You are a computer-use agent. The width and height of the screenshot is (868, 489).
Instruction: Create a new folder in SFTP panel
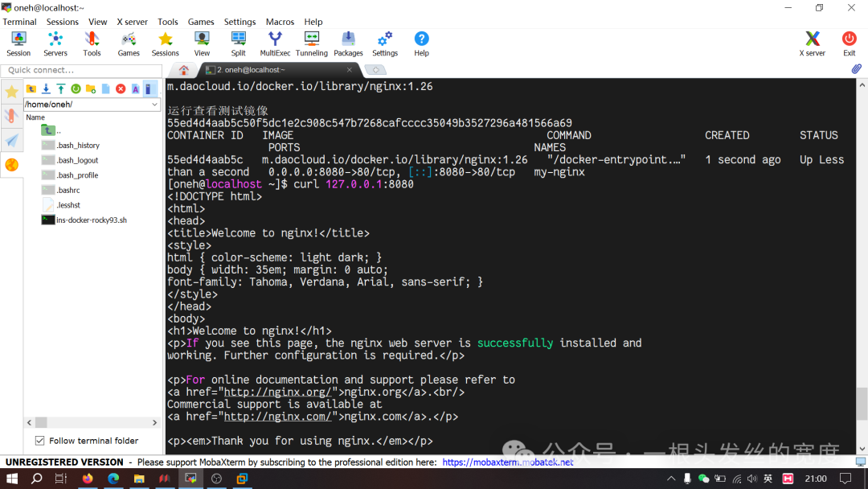(x=91, y=88)
